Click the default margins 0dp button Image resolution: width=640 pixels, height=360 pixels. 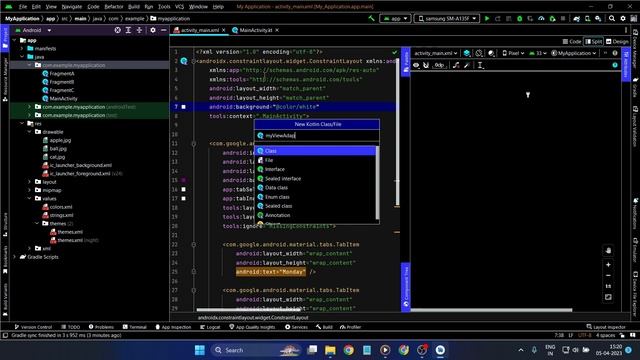tap(439, 65)
